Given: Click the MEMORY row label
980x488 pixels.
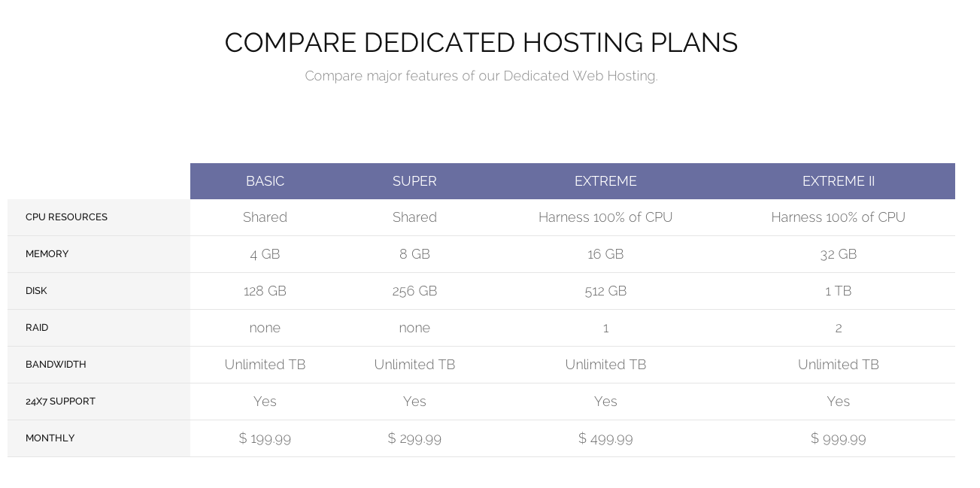Looking at the screenshot, I should pos(47,254).
